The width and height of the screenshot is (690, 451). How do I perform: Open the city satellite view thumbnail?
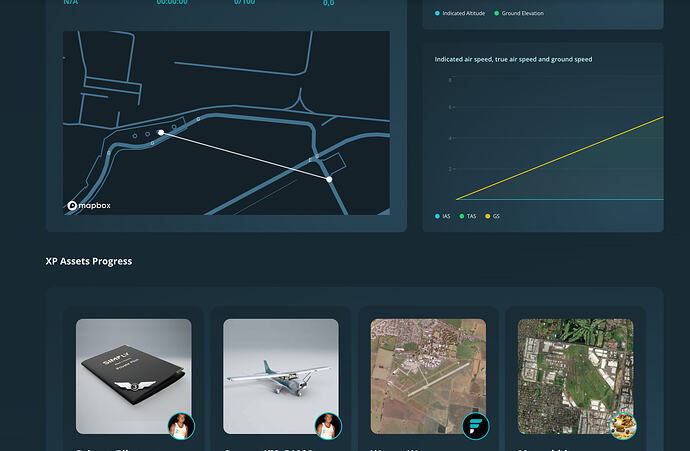576,376
